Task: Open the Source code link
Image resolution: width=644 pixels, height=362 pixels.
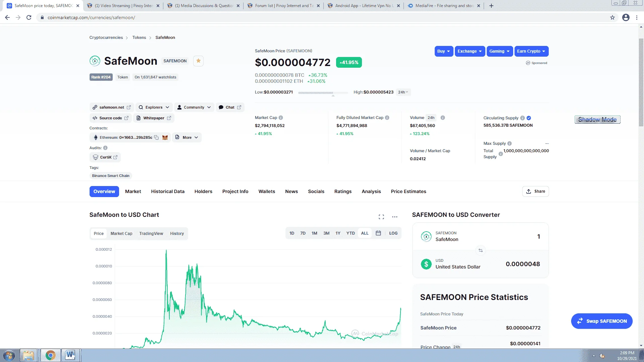Action: click(110, 118)
